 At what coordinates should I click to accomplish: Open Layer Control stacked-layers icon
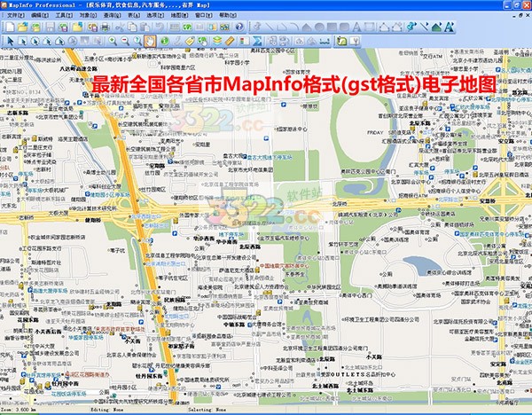pos(217,41)
